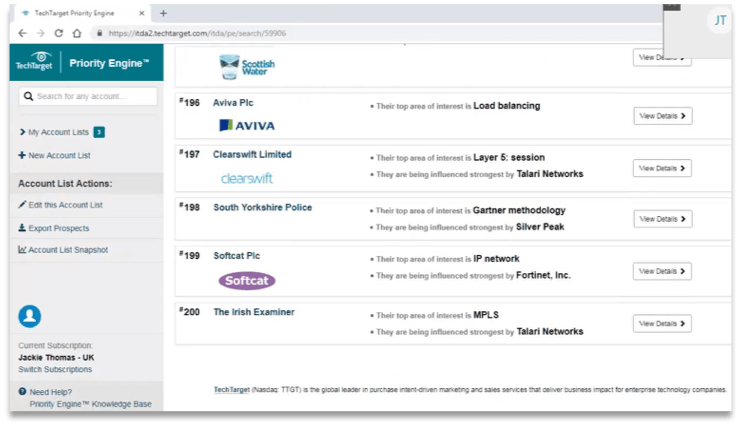Image resolution: width=739 pixels, height=424 pixels.
Task: Click the 'Load balancing' interest text
Action: 507,106
